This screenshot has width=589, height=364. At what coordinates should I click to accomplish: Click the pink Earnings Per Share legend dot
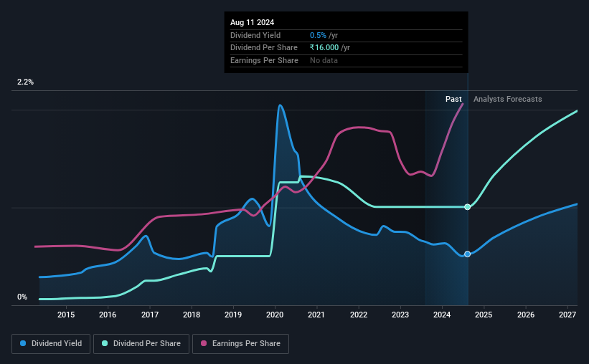point(204,343)
